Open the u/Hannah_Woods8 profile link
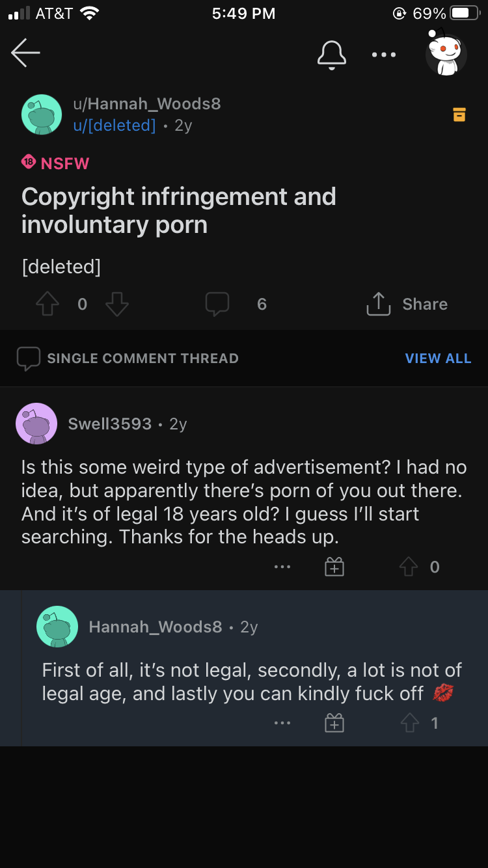488x868 pixels. [147, 103]
